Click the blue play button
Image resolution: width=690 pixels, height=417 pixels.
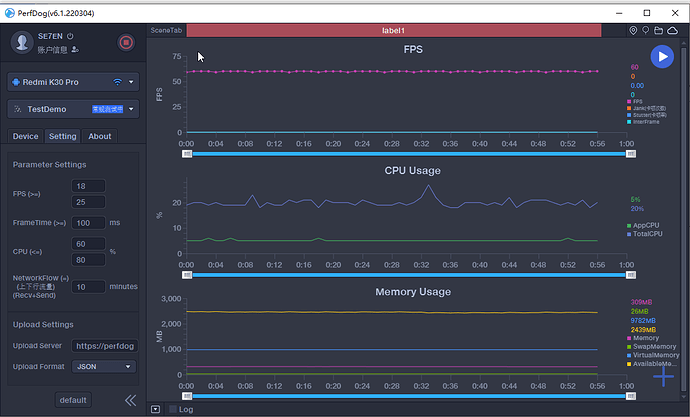[x=662, y=57]
